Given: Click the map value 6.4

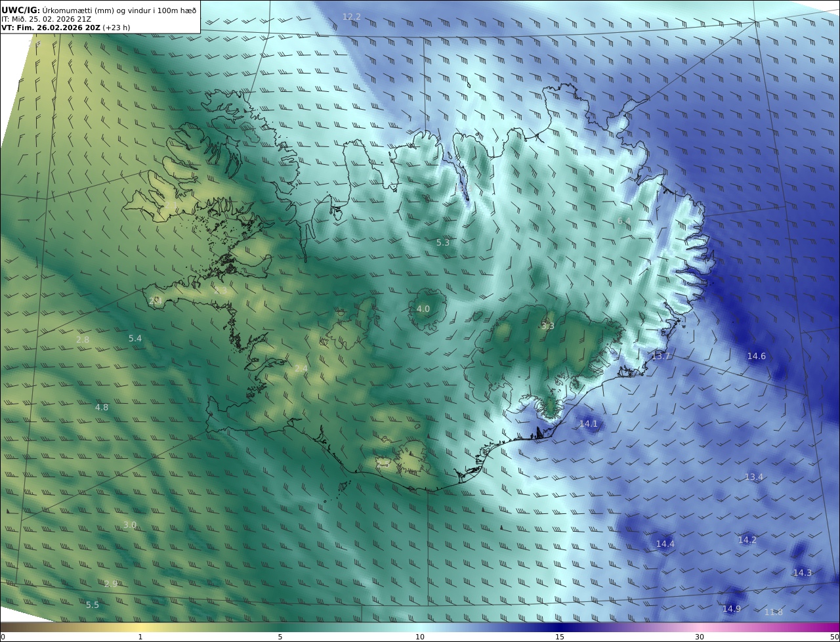Looking at the screenshot, I should [x=624, y=221].
